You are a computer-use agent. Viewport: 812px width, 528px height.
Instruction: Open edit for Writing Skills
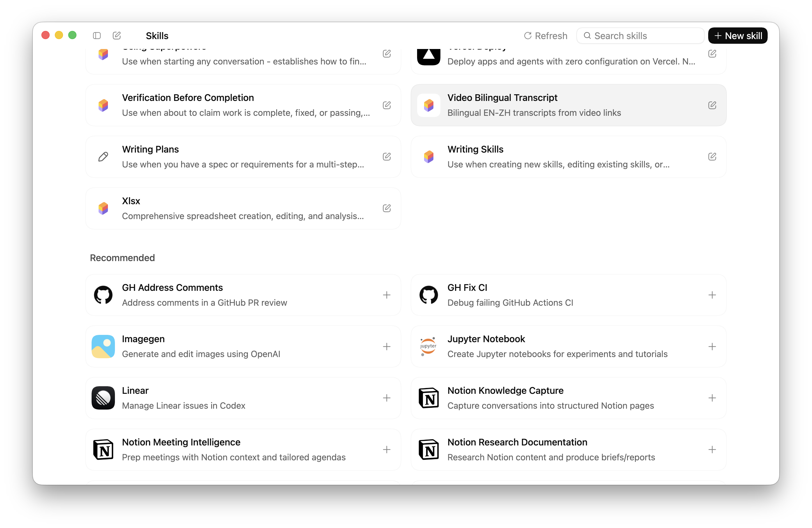pos(712,157)
